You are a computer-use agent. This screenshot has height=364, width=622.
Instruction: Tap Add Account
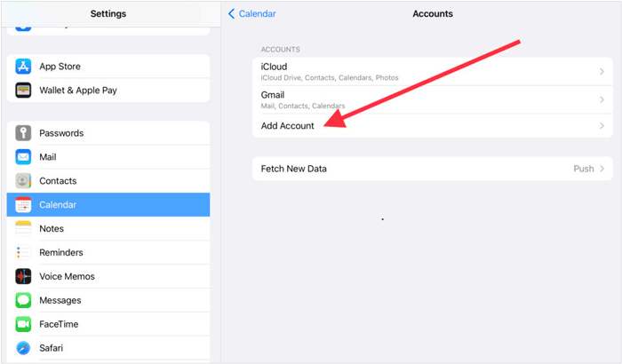[287, 126]
